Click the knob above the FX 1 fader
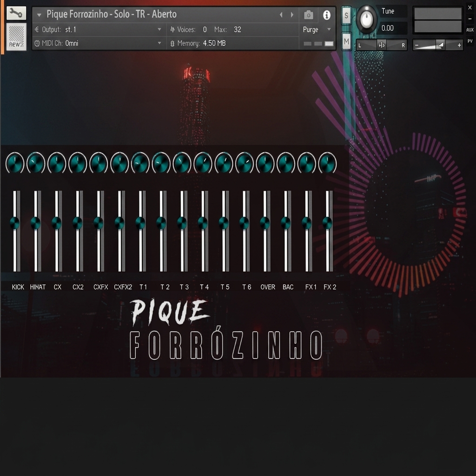This screenshot has width=476, height=476. (x=307, y=163)
